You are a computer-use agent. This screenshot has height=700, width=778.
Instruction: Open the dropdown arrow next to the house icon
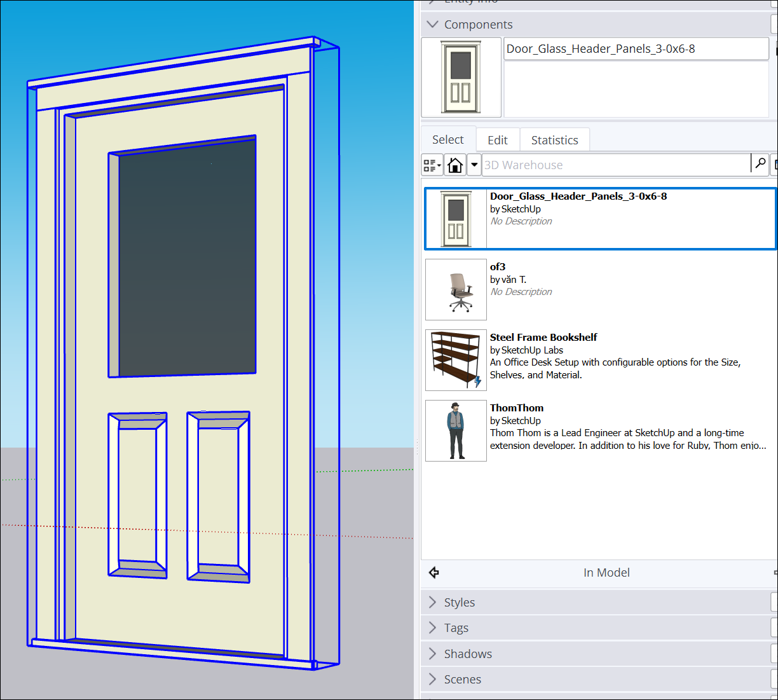click(474, 165)
